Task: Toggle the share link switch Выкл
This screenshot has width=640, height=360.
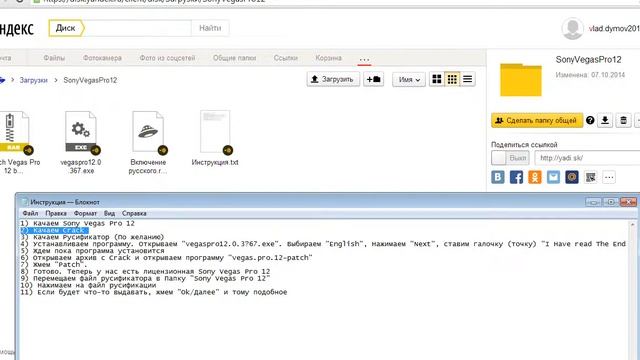Action: point(510,158)
